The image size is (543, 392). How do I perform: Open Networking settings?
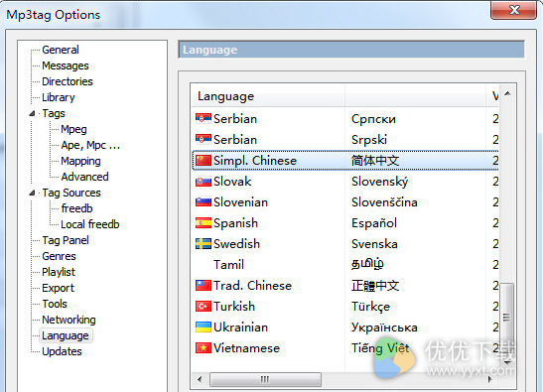coord(68,320)
